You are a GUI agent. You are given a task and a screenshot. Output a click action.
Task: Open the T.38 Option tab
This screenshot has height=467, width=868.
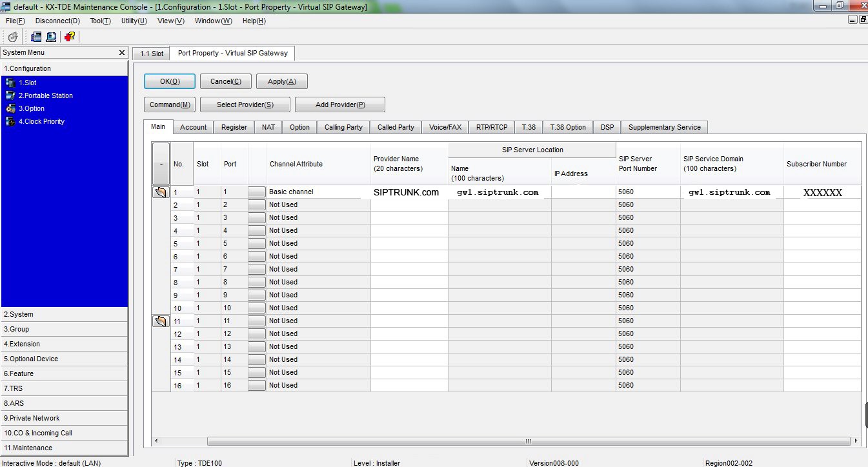coord(568,127)
